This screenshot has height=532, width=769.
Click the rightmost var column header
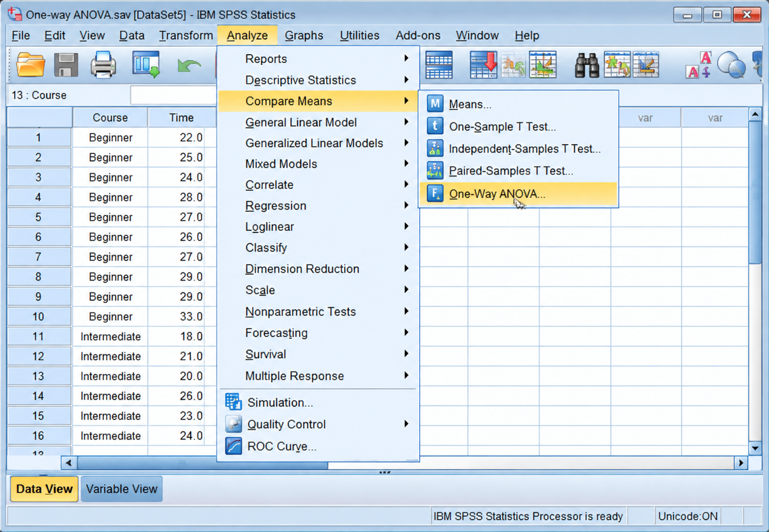point(714,118)
